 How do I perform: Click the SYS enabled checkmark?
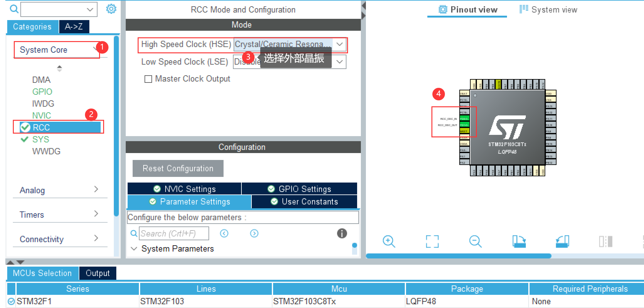[x=24, y=139]
